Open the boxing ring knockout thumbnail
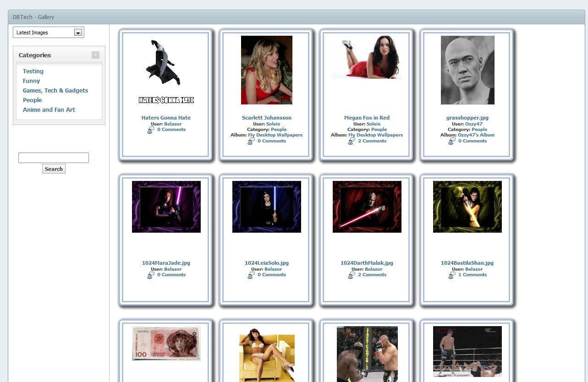 click(467, 351)
